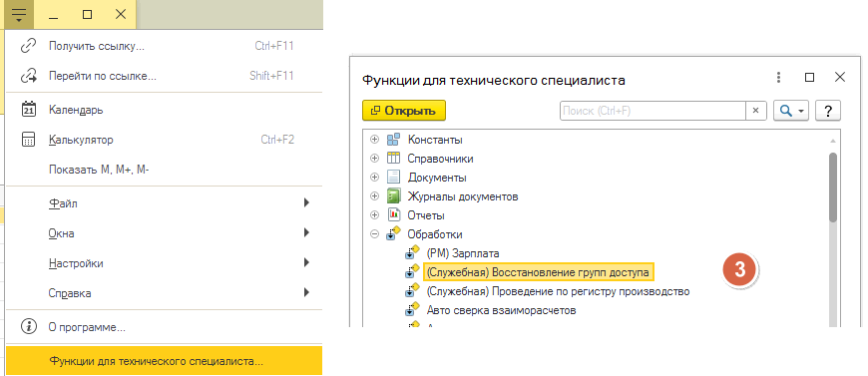Open the Справка submenu
868x376 pixels.
[164, 293]
